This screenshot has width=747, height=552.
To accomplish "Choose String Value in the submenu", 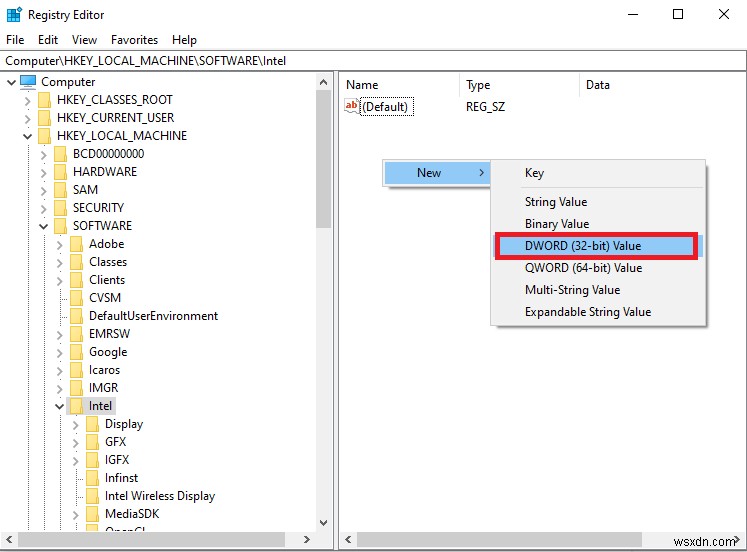I will [x=598, y=202].
